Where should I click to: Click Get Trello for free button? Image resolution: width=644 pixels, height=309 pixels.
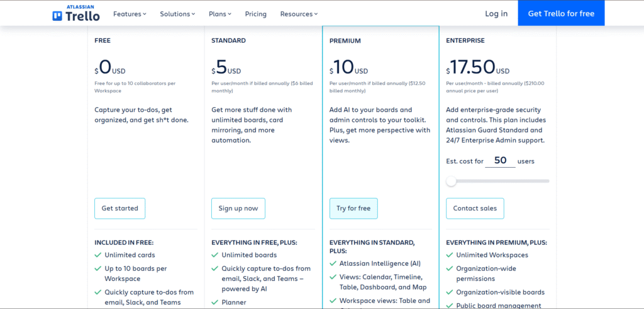561,13
